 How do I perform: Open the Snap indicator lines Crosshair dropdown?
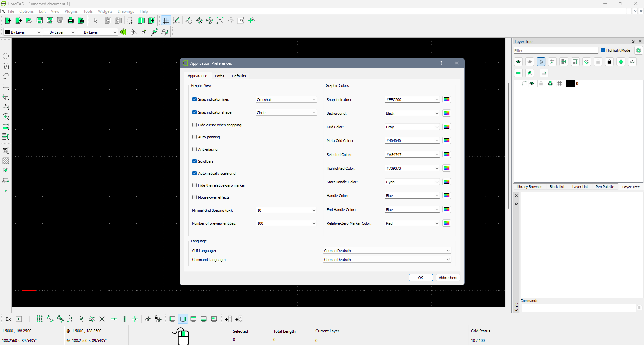(286, 100)
